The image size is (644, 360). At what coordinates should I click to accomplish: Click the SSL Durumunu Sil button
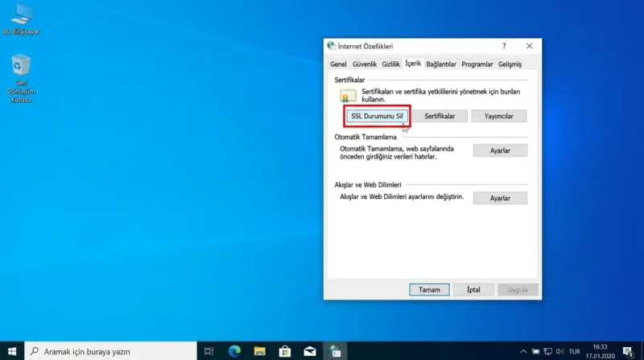[x=377, y=116]
